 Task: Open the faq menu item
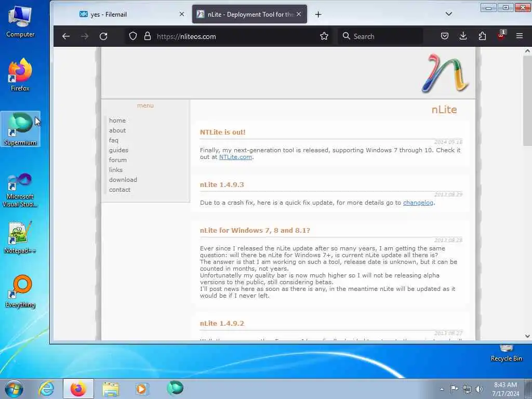114,140
